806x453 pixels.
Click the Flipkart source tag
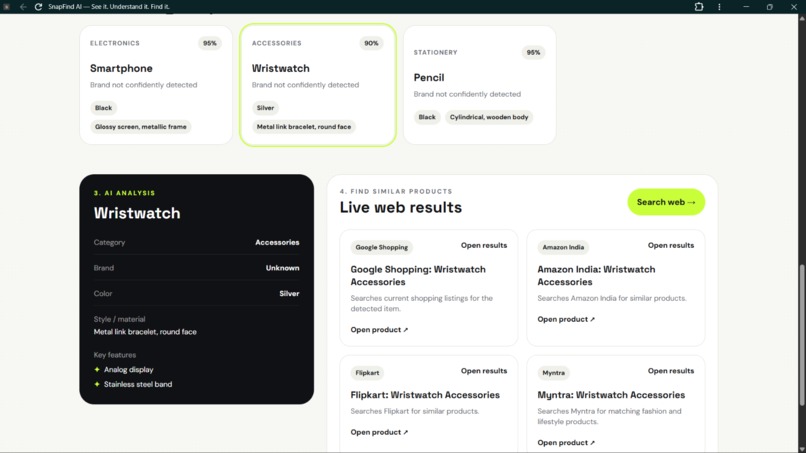pos(367,373)
